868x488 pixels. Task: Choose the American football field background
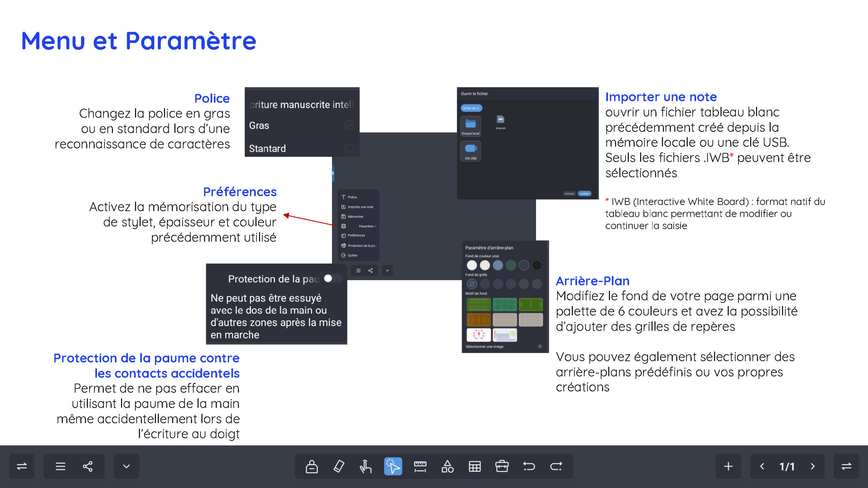tap(478, 305)
